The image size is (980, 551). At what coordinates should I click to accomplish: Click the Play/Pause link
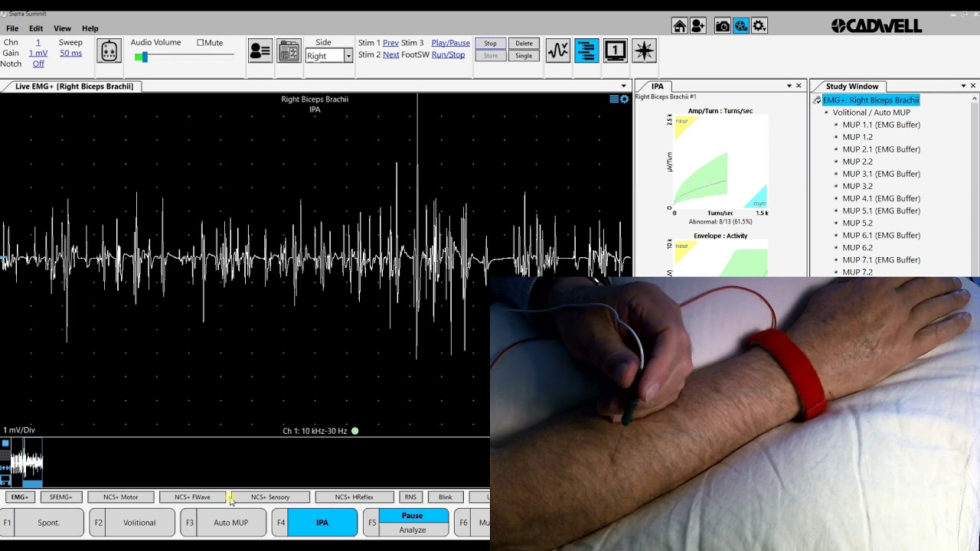(x=450, y=43)
